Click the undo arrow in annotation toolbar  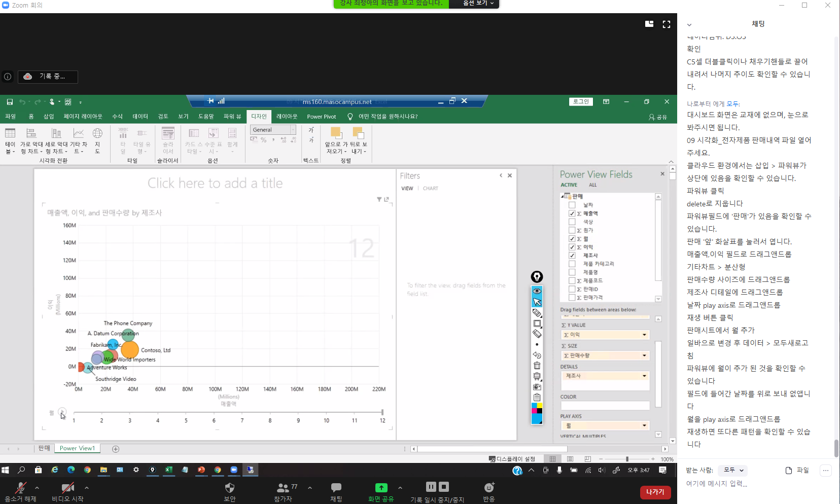537,355
